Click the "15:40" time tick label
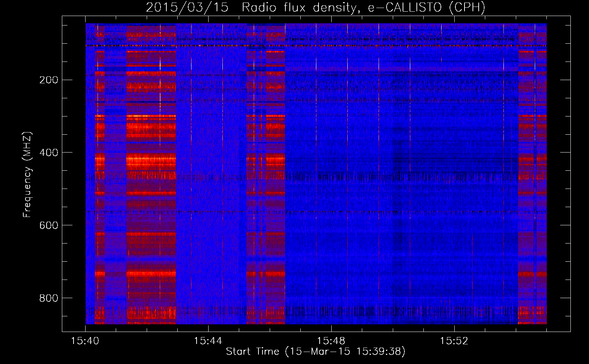This screenshot has height=364, width=589. [85, 341]
